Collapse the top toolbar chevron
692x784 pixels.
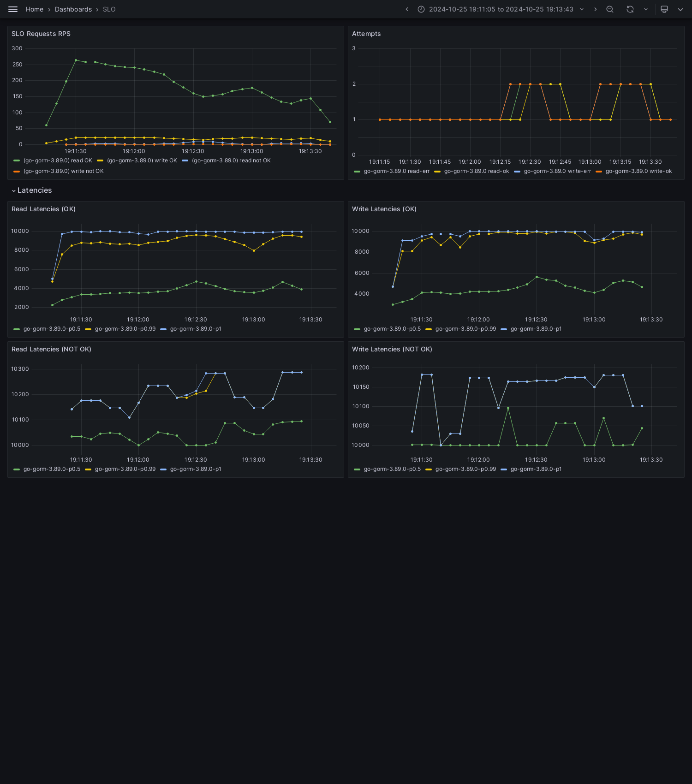point(680,9)
